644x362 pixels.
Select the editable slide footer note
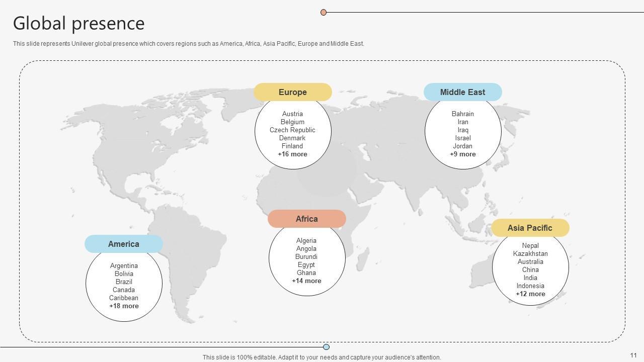pos(321,357)
